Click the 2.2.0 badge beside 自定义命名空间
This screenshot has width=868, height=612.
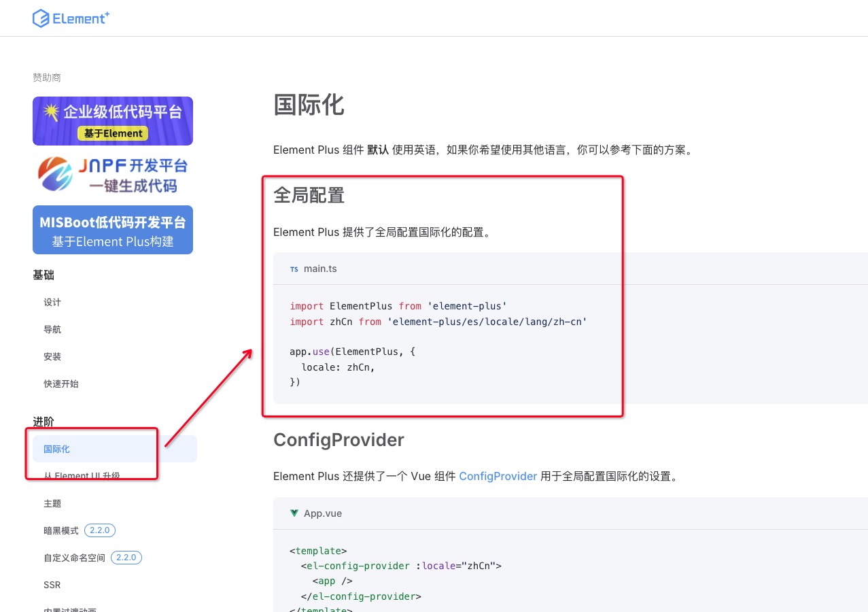(x=126, y=558)
